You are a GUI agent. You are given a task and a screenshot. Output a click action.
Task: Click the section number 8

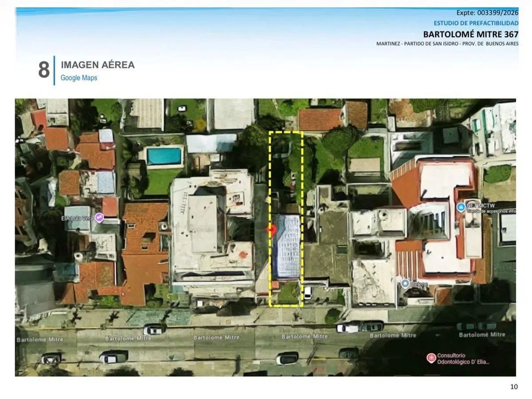[x=44, y=70]
